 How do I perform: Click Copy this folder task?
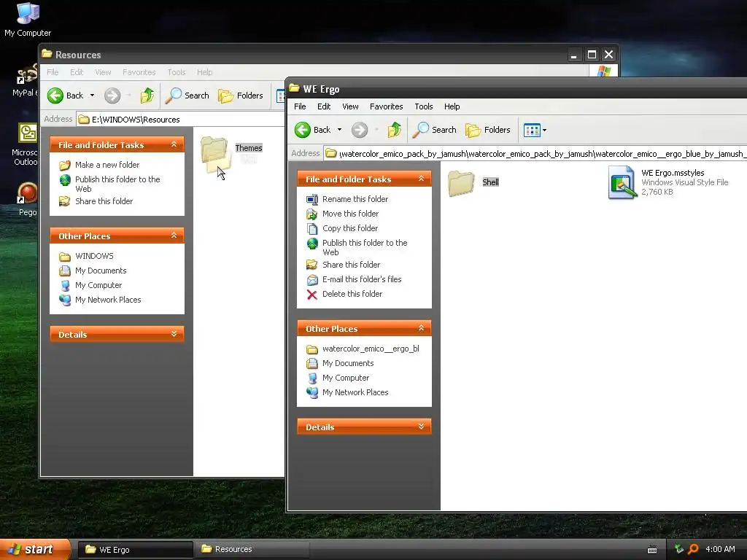349,228
